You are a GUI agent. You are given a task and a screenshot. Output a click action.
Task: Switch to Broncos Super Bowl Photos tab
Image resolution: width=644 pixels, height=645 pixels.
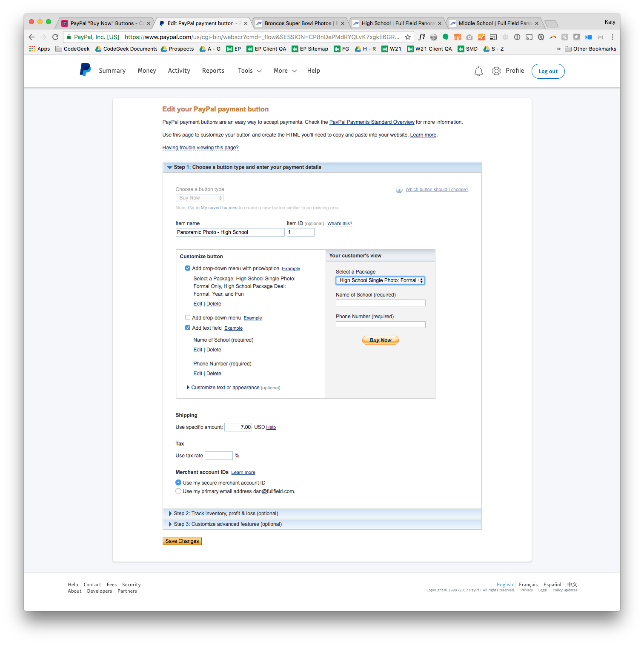point(300,23)
